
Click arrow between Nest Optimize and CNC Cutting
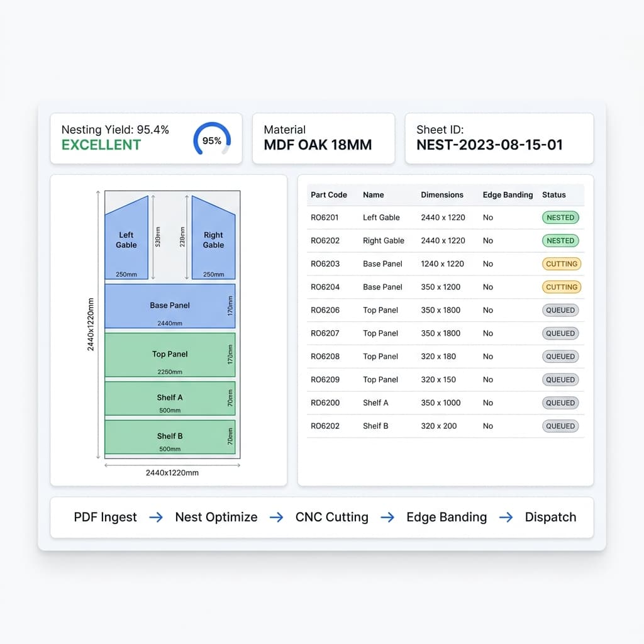click(277, 518)
